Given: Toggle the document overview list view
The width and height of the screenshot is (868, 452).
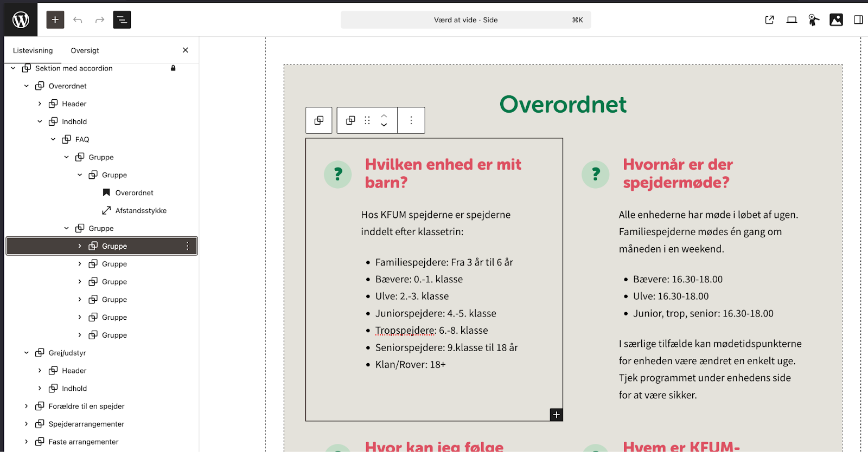Looking at the screenshot, I should pyautogui.click(x=122, y=20).
